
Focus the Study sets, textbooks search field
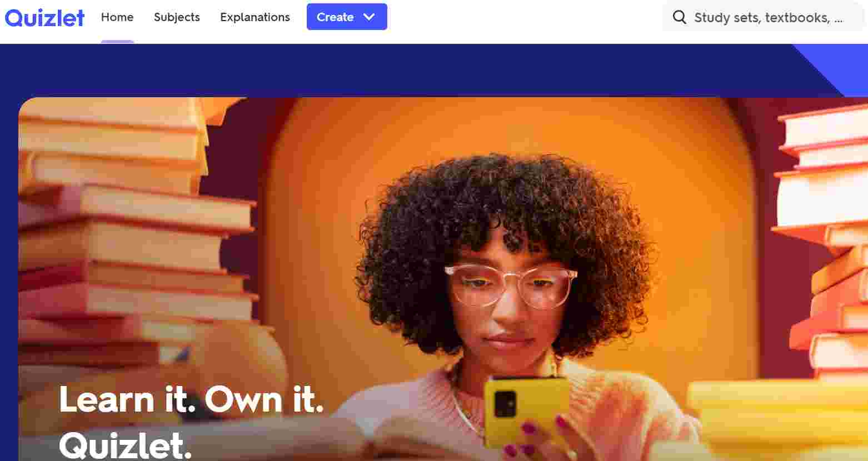pos(764,17)
